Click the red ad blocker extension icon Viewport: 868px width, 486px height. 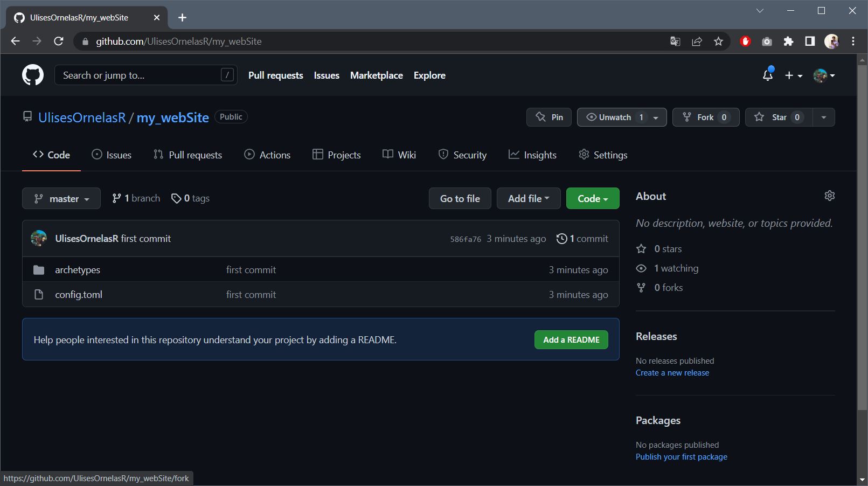[x=746, y=41]
